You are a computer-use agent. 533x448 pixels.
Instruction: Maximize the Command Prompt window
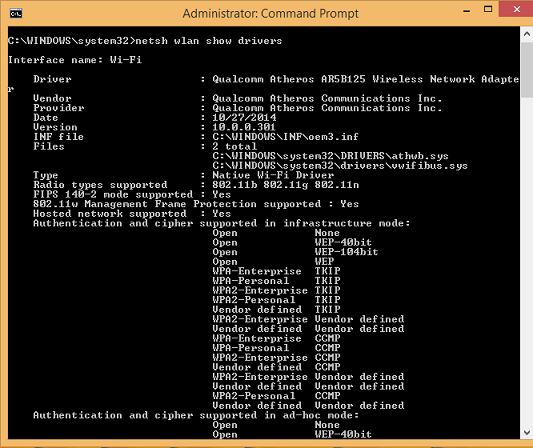pos(488,9)
